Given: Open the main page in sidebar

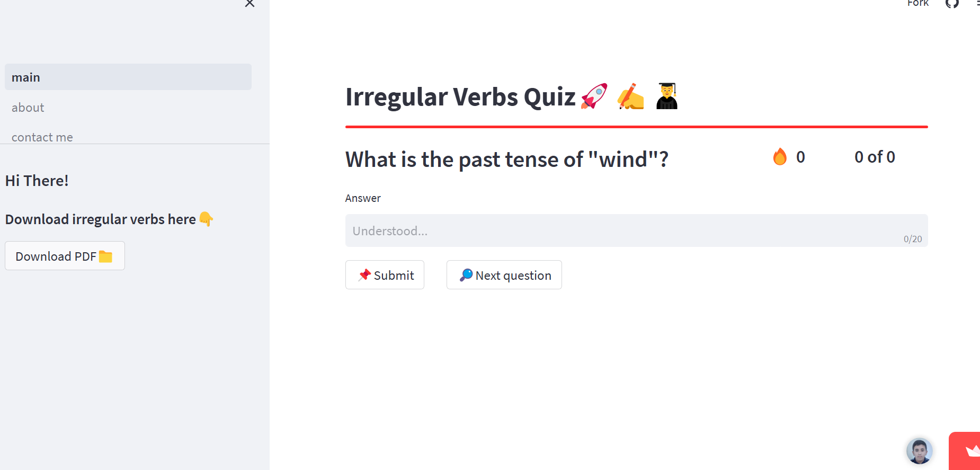Looking at the screenshot, I should coord(128,77).
